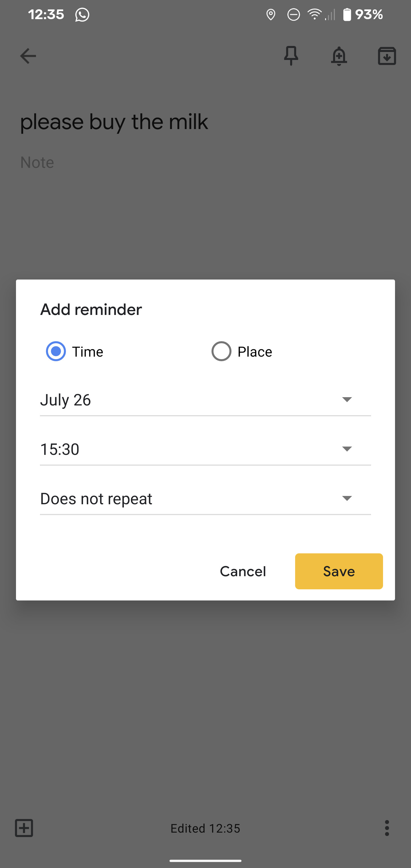Archive the note using archive icon
This screenshot has height=868, width=411.
(387, 56)
